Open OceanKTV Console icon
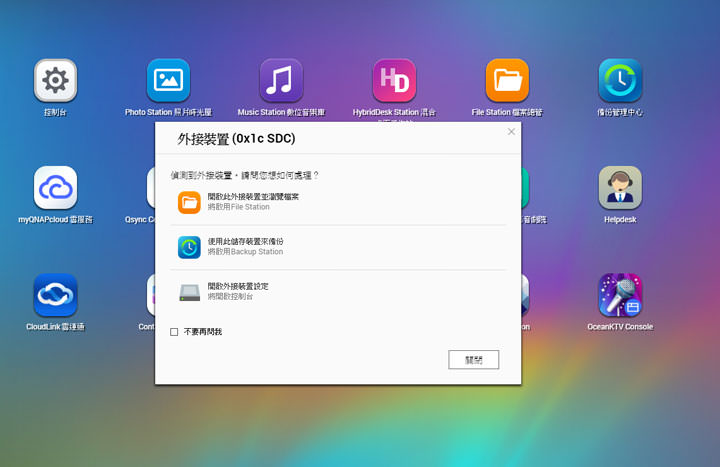This screenshot has height=467, width=720. pos(620,295)
